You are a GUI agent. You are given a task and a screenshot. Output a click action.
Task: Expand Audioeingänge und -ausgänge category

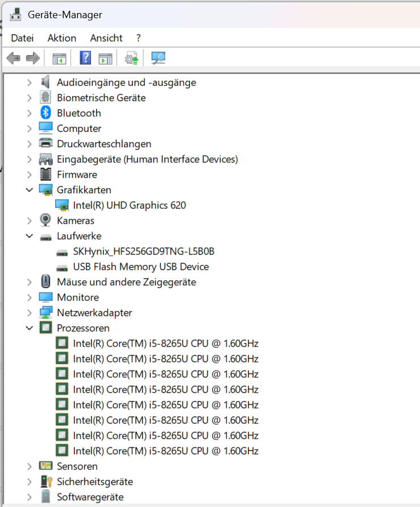coord(30,83)
